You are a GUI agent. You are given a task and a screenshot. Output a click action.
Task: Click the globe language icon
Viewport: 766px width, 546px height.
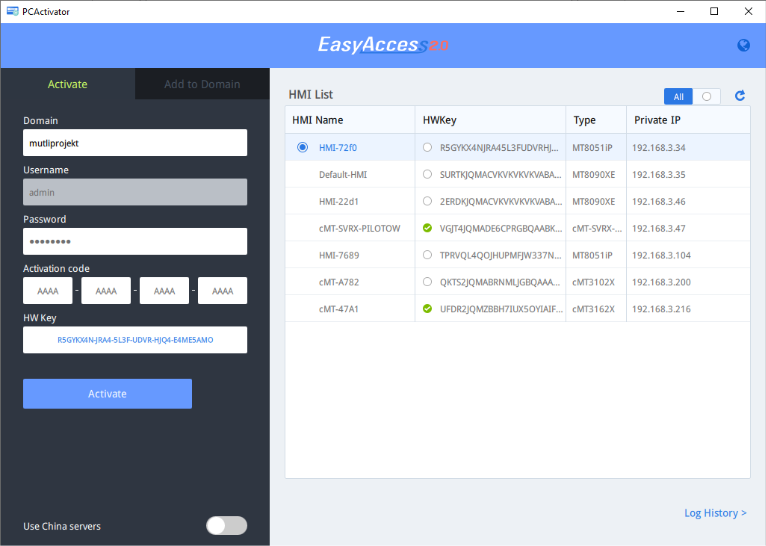click(x=743, y=45)
